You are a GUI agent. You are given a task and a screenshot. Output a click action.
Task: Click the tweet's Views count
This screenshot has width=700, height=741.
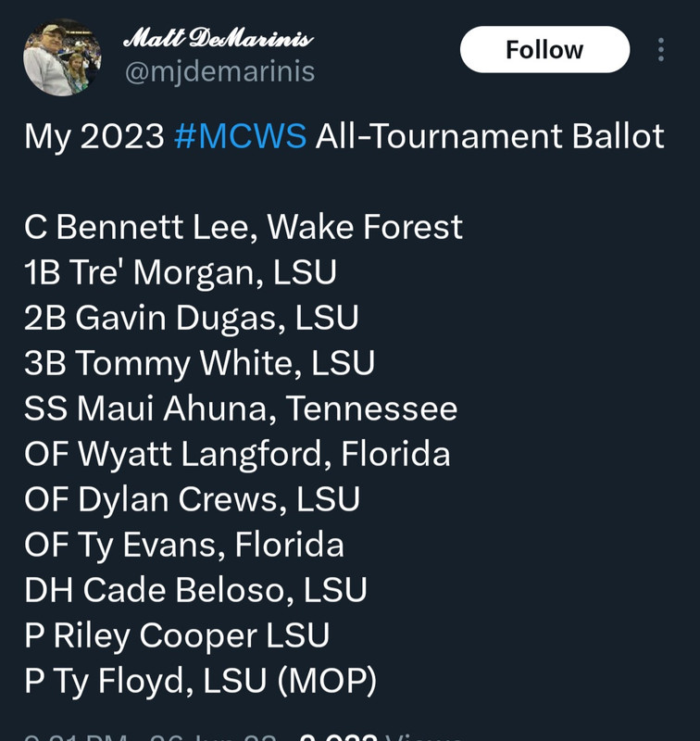[x=380, y=736]
